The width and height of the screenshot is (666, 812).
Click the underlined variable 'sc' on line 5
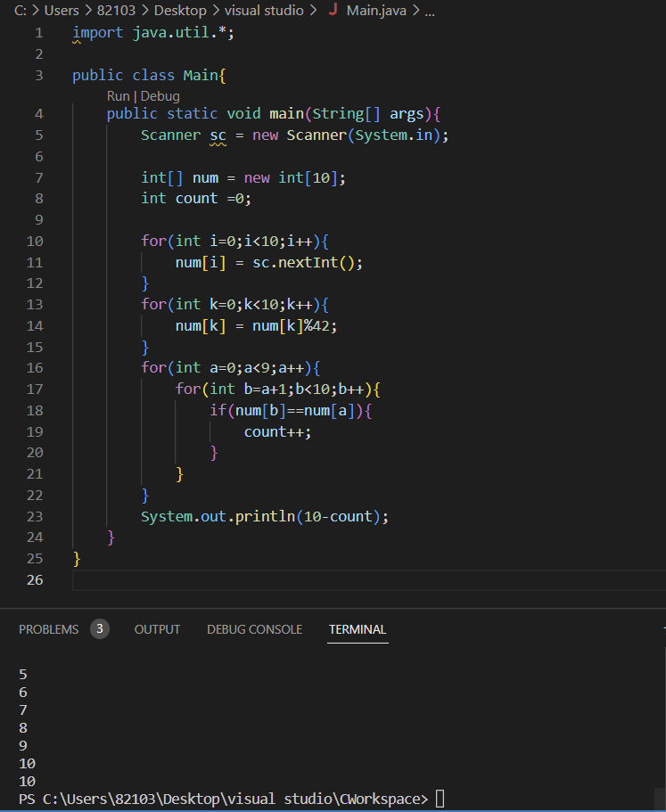click(x=218, y=135)
